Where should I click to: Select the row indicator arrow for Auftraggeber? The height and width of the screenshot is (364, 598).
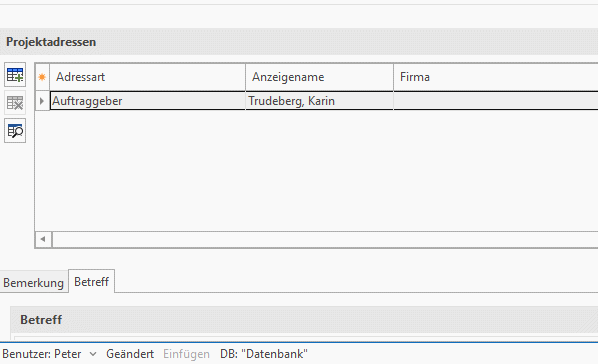[x=42, y=101]
